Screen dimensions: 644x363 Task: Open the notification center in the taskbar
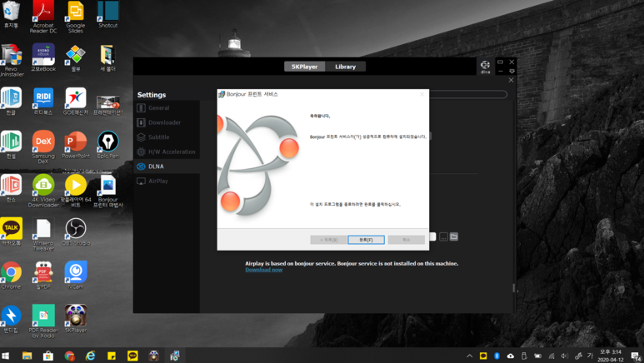tap(637, 356)
